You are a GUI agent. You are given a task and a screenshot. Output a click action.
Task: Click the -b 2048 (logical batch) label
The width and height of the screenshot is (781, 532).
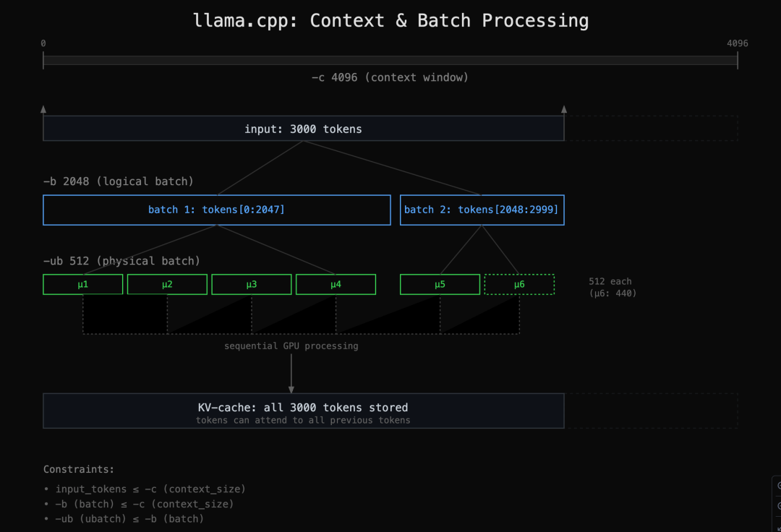118,181
